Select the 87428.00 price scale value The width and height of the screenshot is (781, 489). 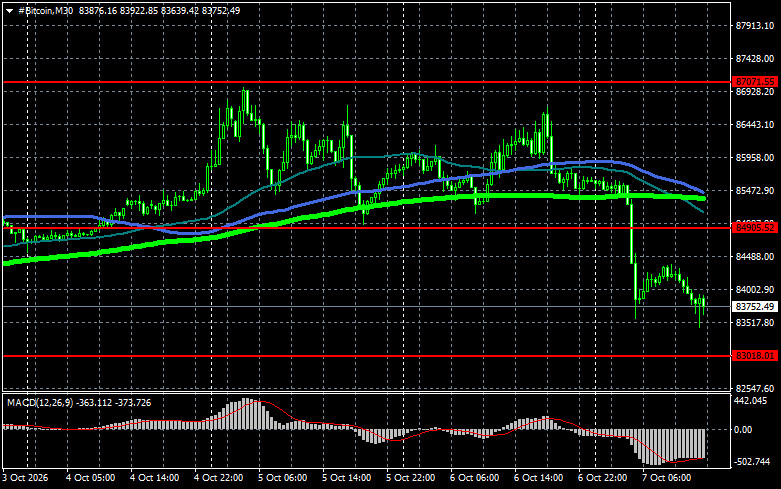pyautogui.click(x=755, y=59)
